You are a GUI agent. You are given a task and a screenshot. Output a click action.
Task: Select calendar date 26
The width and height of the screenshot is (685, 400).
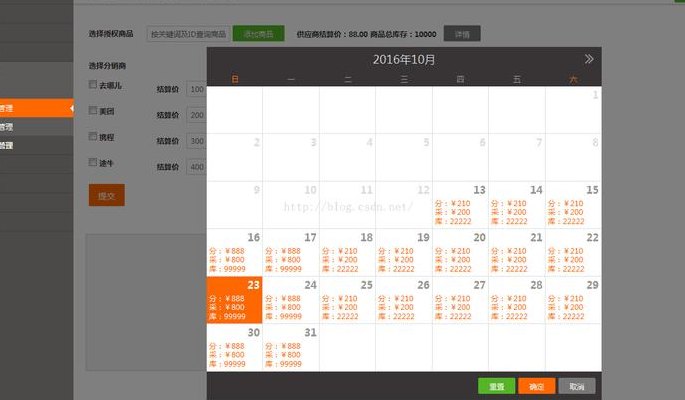(x=404, y=300)
